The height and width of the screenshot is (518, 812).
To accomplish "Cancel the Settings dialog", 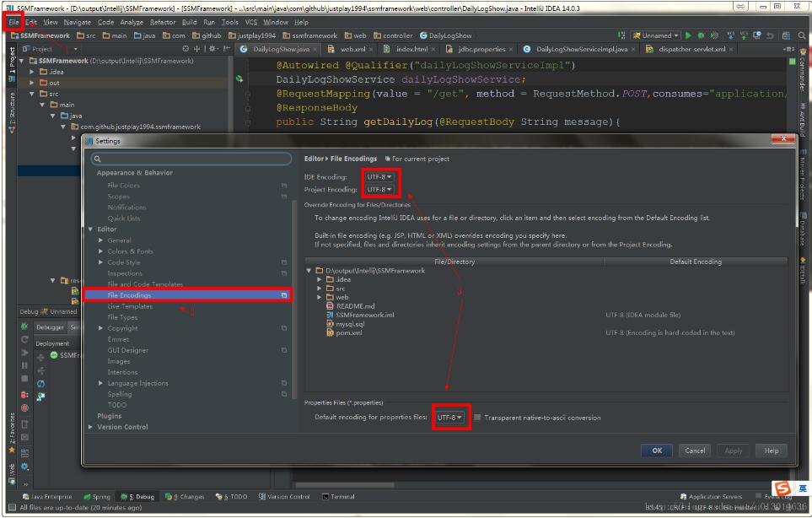I will (x=694, y=451).
